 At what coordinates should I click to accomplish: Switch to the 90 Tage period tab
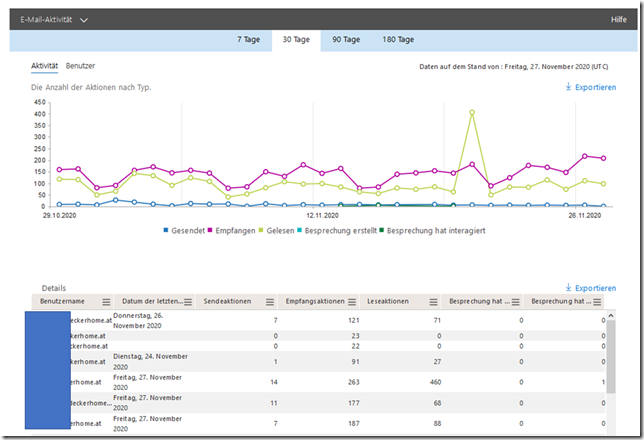346,39
